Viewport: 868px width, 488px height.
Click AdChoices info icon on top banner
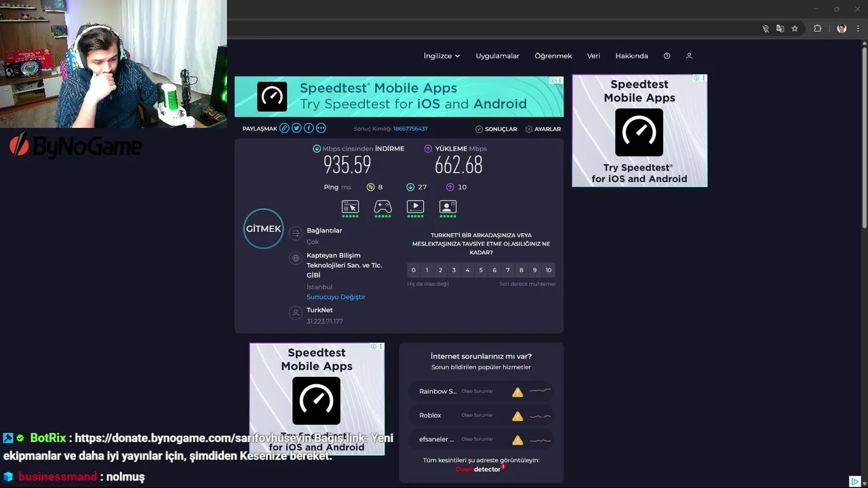[553, 80]
